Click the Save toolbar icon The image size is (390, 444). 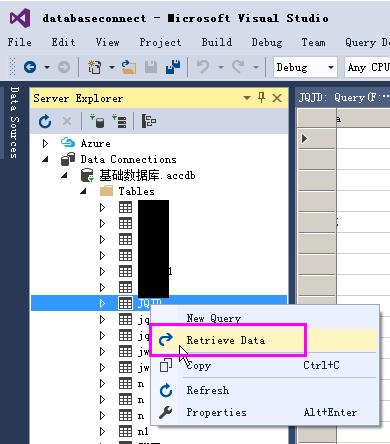click(x=151, y=67)
